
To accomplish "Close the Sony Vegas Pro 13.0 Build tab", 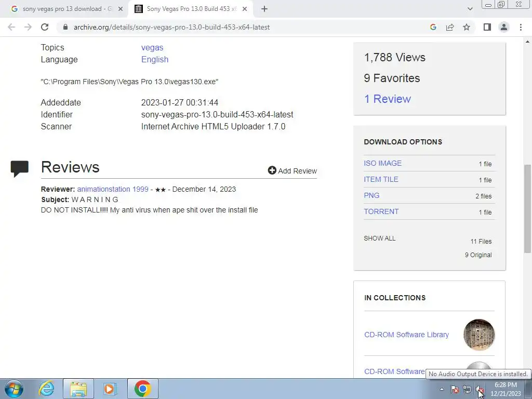I will 245,9.
